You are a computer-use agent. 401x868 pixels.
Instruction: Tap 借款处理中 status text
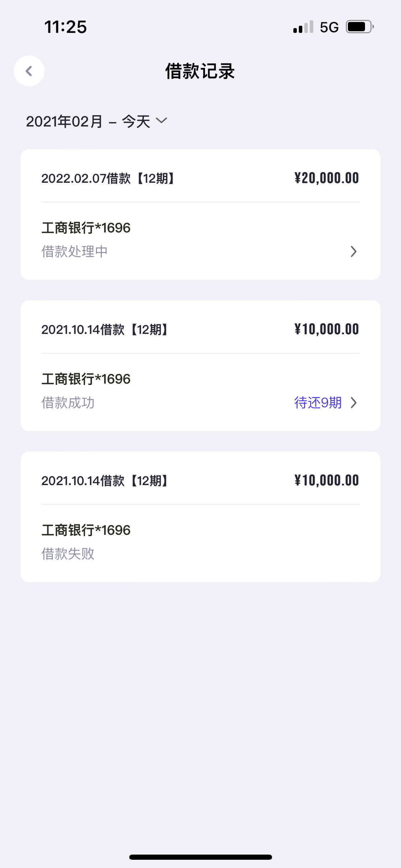[74, 252]
